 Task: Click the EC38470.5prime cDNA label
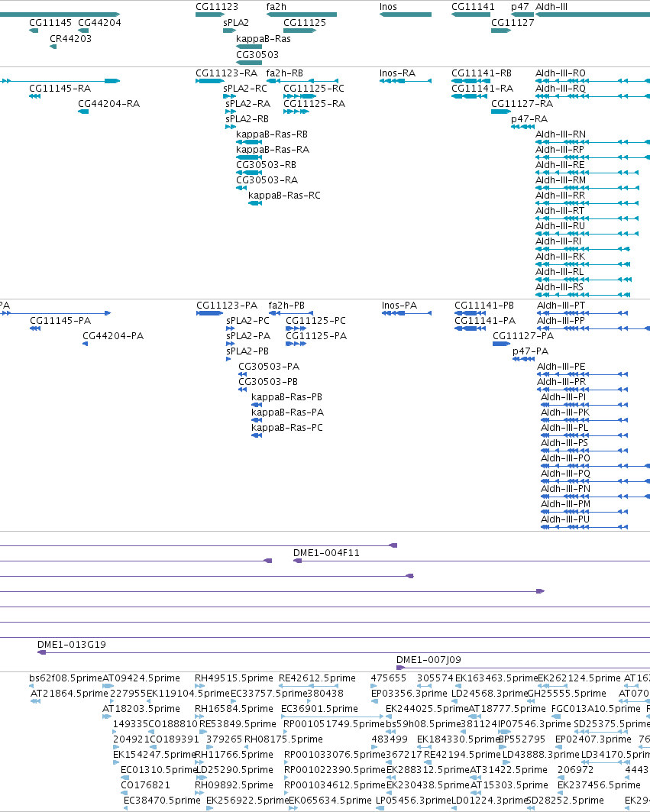(162, 801)
